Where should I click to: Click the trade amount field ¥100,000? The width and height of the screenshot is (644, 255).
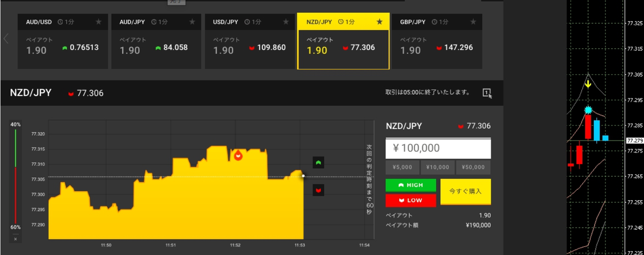click(438, 148)
